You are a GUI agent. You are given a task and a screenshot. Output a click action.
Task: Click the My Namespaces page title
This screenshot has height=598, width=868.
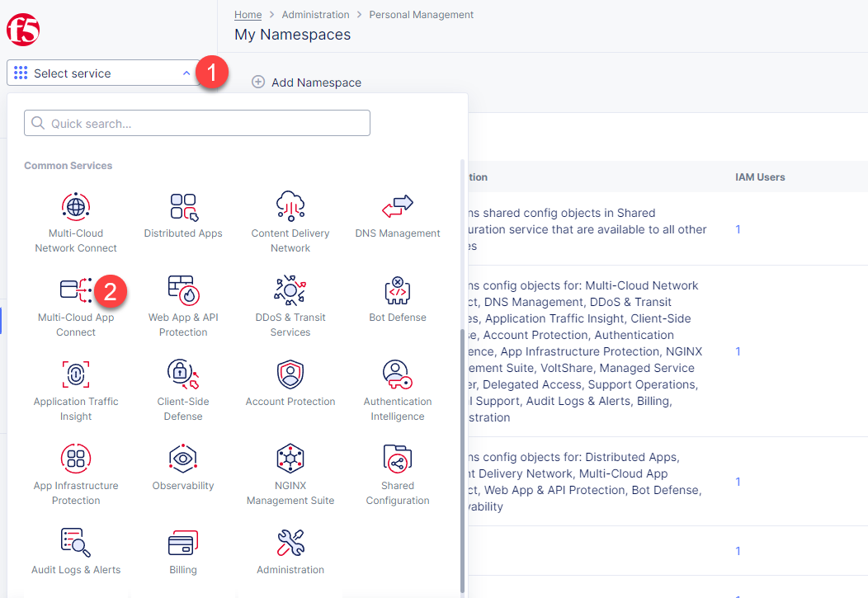292,35
